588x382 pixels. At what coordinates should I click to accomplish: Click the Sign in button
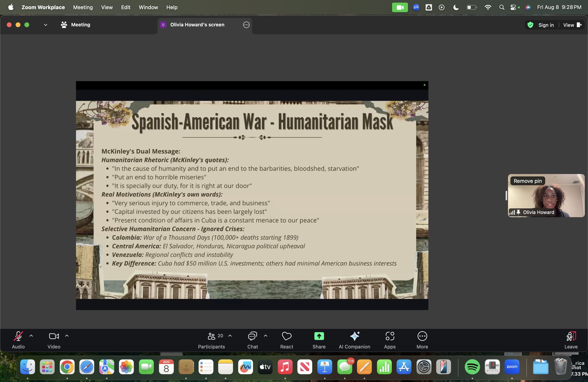[x=546, y=25]
